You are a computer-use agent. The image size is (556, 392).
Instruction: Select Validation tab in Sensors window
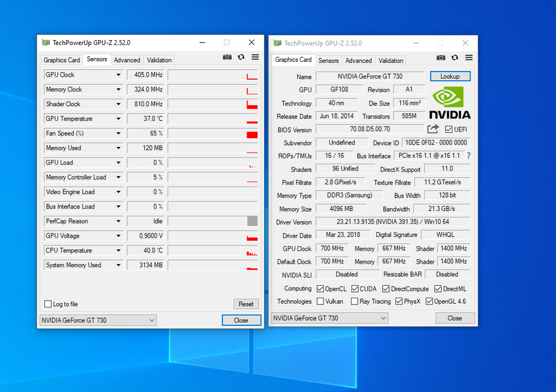pyautogui.click(x=159, y=60)
